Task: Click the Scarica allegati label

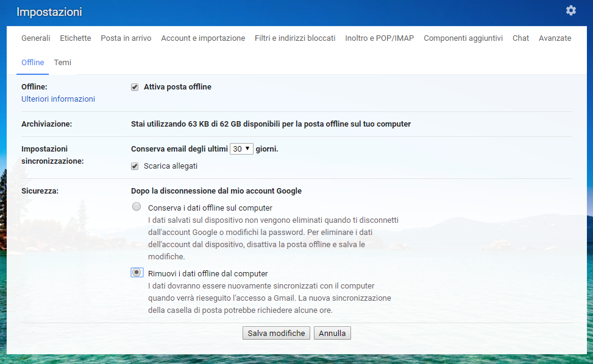Action: pyautogui.click(x=171, y=166)
